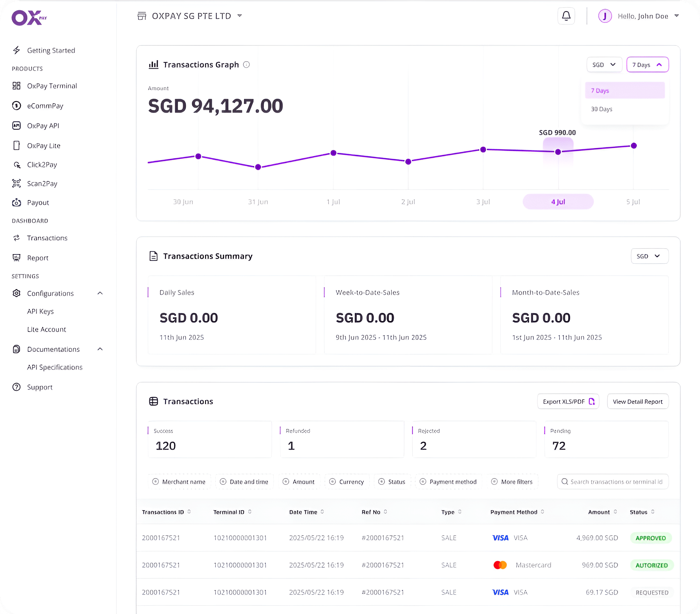Collapse the Configurations section chevron
The image size is (700, 614).
(x=100, y=293)
